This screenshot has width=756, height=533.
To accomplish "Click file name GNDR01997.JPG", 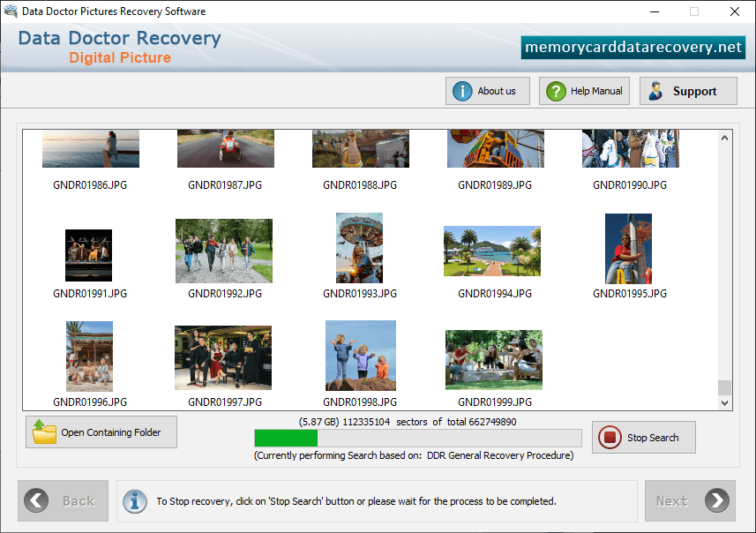I will [225, 402].
